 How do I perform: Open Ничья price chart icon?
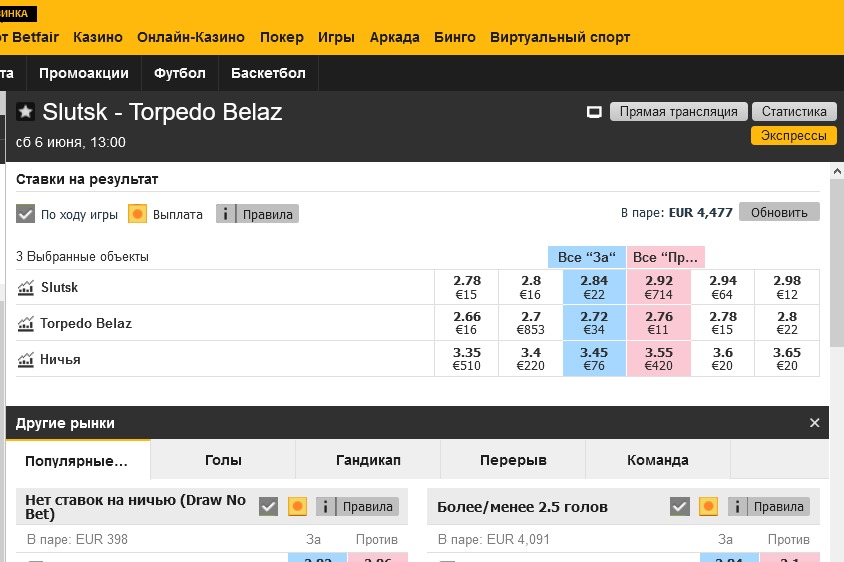25,360
